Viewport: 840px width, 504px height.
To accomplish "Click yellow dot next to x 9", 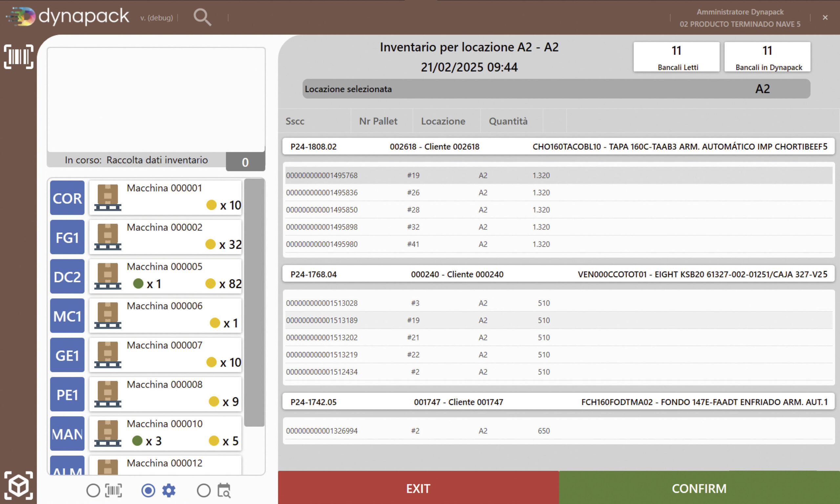I will coord(214,401).
